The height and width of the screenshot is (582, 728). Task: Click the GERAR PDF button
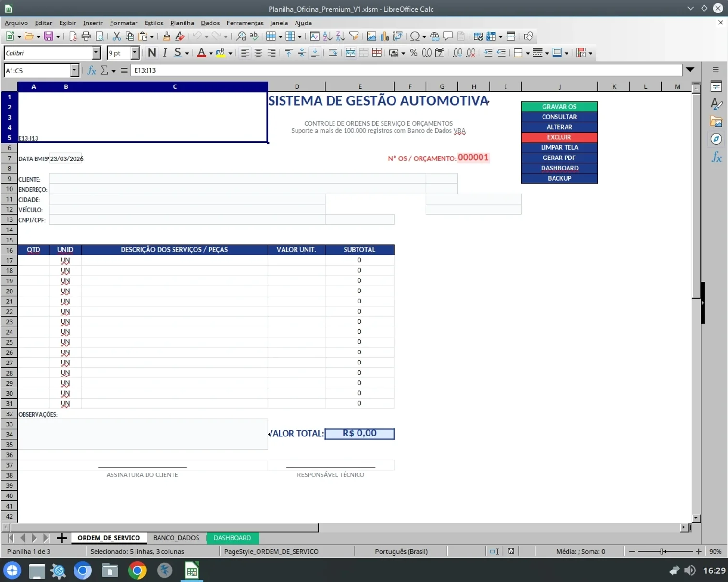(559, 158)
